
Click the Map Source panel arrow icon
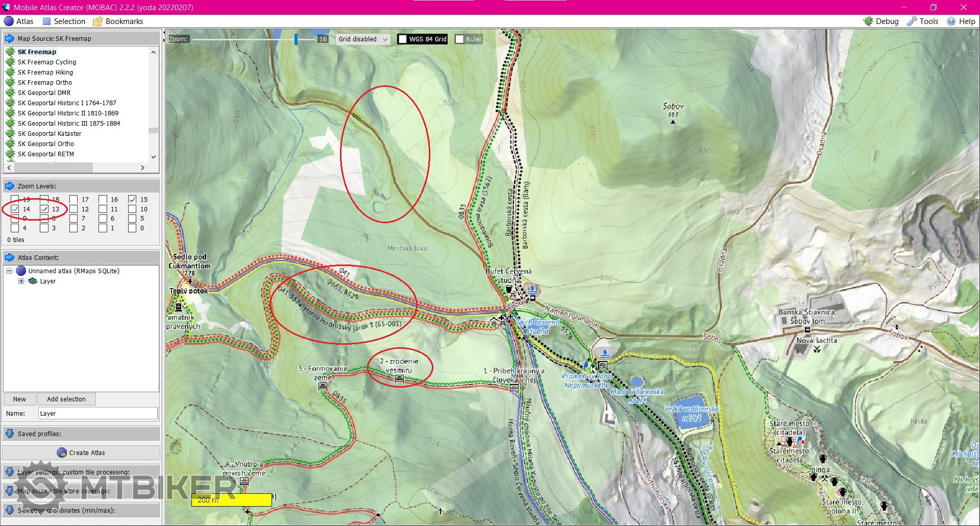(x=10, y=38)
